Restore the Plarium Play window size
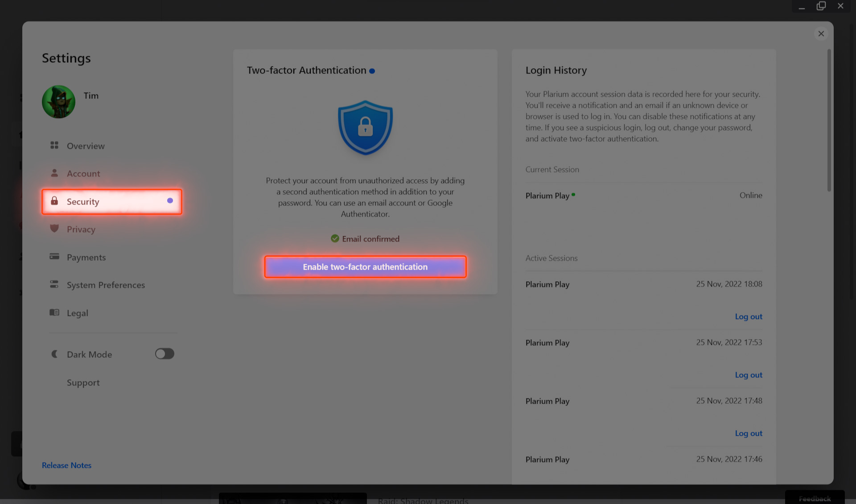 (x=821, y=6)
